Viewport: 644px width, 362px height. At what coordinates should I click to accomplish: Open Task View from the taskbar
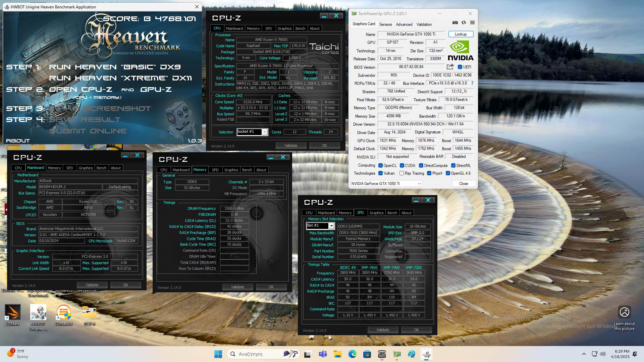308,354
